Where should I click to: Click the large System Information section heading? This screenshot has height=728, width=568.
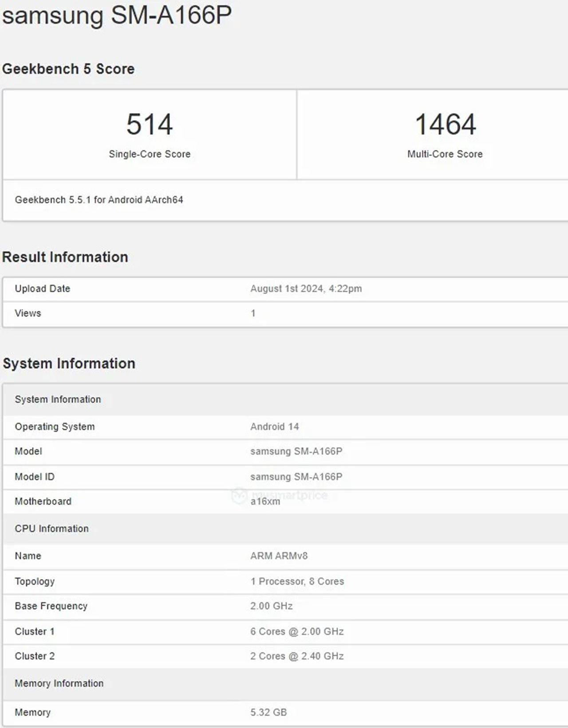69,364
